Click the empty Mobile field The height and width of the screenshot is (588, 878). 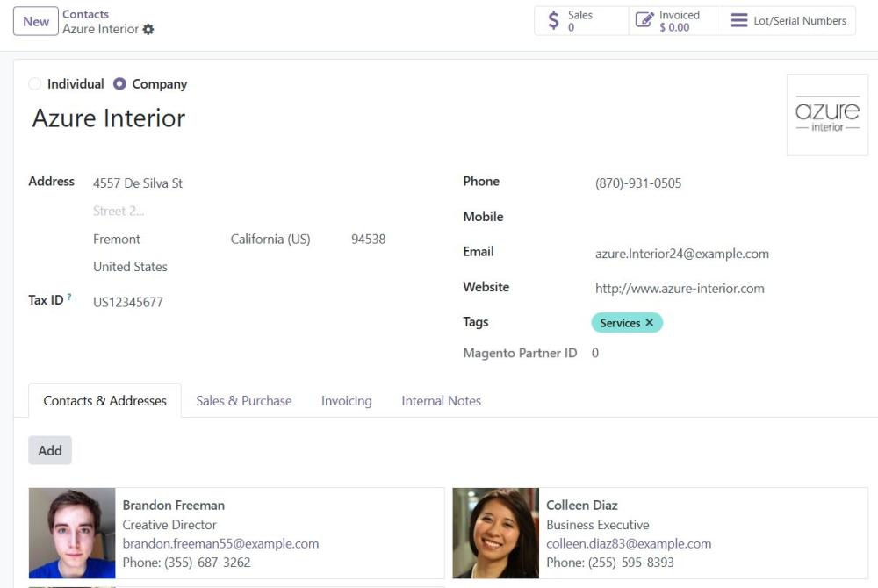(728, 219)
